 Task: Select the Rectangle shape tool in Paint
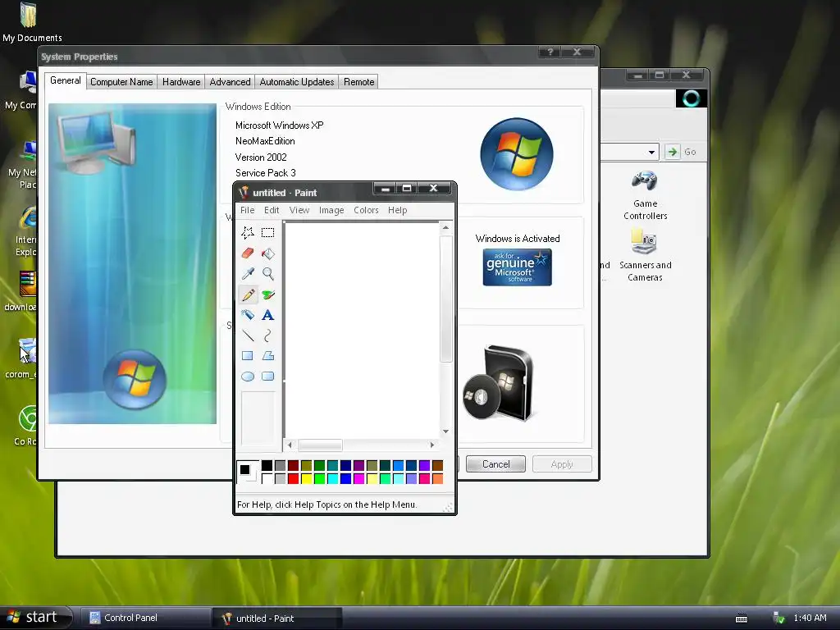248,356
